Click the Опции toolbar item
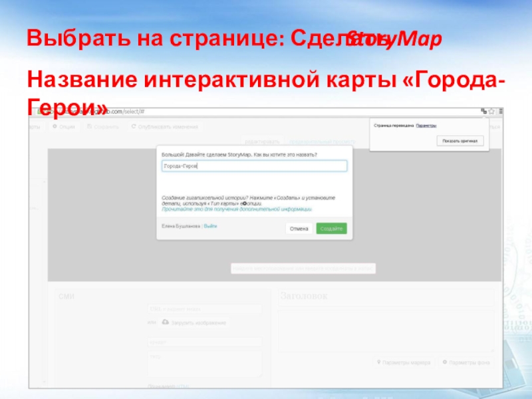The height and width of the screenshot is (399, 532). pos(64,126)
